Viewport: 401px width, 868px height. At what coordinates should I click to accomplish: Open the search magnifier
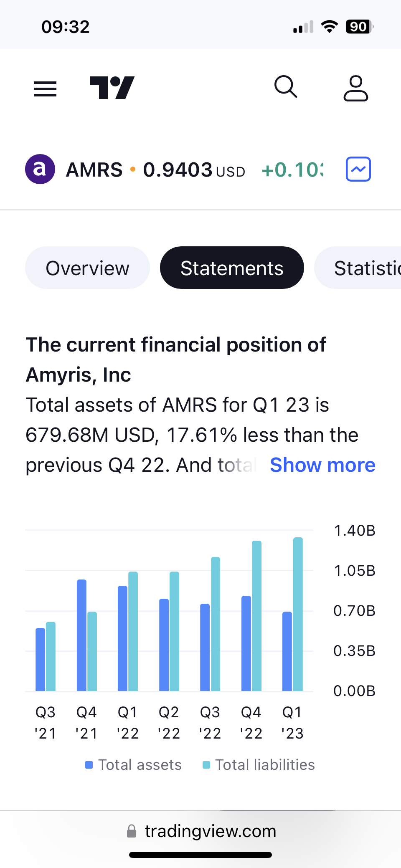point(286,87)
